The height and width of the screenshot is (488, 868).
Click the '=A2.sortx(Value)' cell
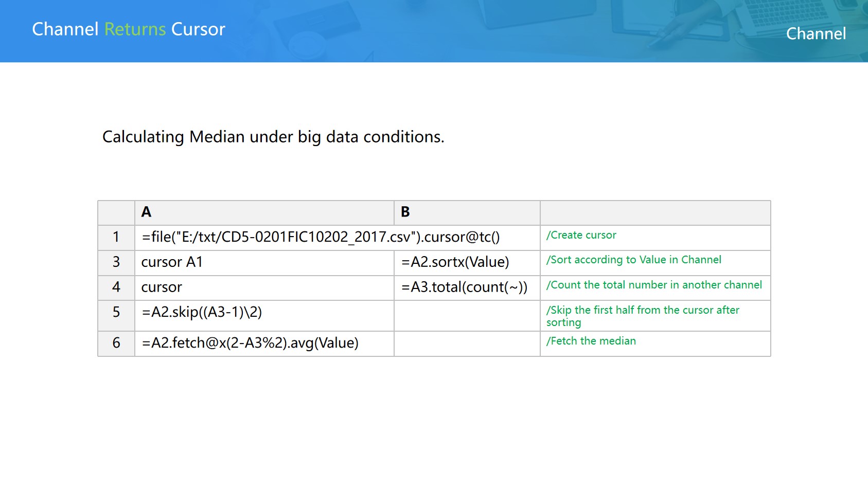point(455,262)
